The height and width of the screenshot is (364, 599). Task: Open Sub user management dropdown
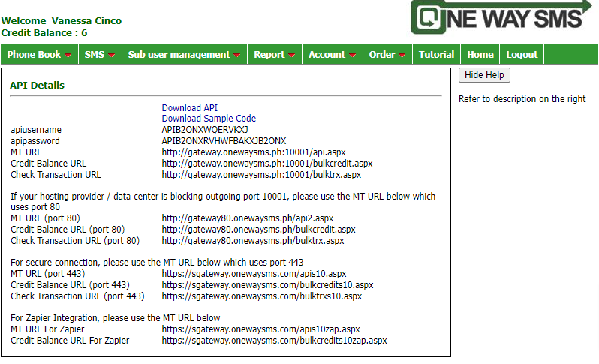(184, 55)
